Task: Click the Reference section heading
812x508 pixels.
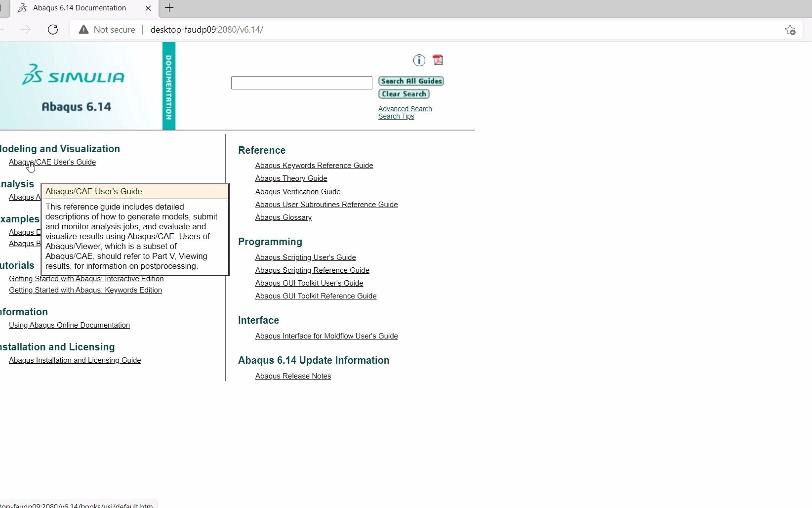Action: pyautogui.click(x=262, y=150)
